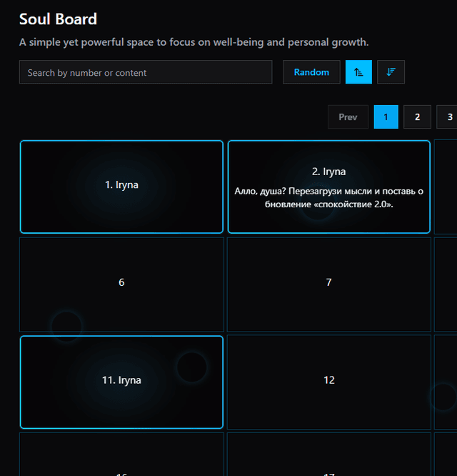
Task: Click the ascending sort icon button
Action: click(358, 72)
